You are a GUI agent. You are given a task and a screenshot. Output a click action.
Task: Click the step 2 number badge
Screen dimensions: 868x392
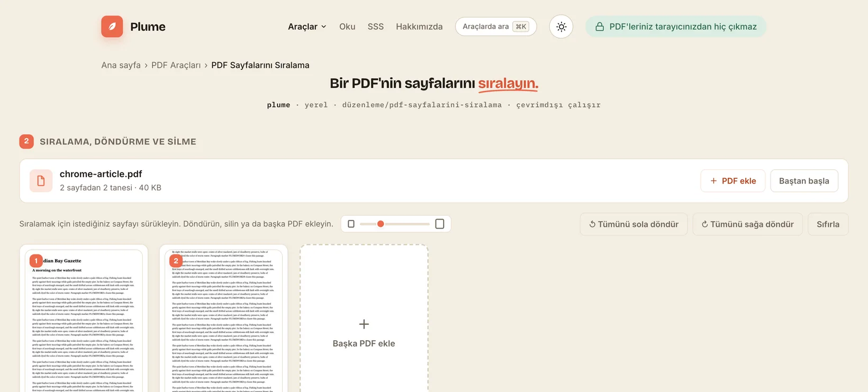26,141
